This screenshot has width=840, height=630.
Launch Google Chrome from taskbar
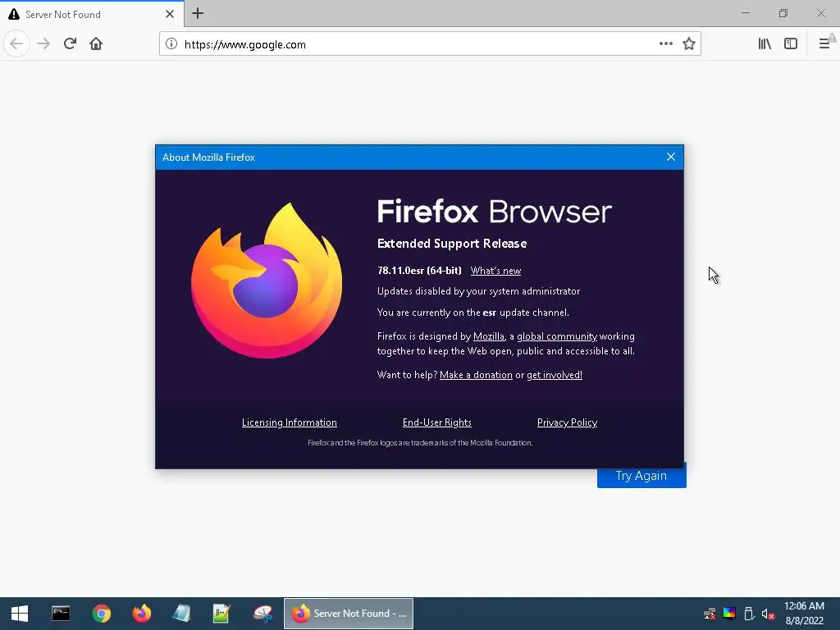(101, 614)
